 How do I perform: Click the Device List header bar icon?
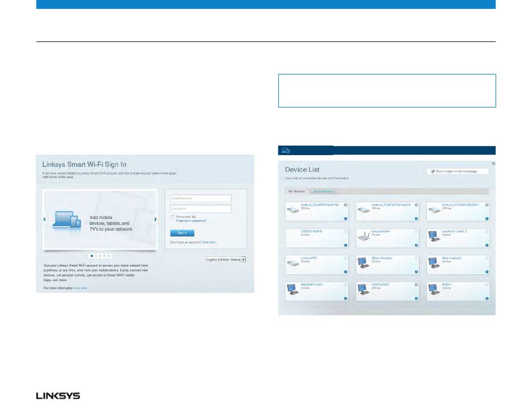click(x=286, y=151)
